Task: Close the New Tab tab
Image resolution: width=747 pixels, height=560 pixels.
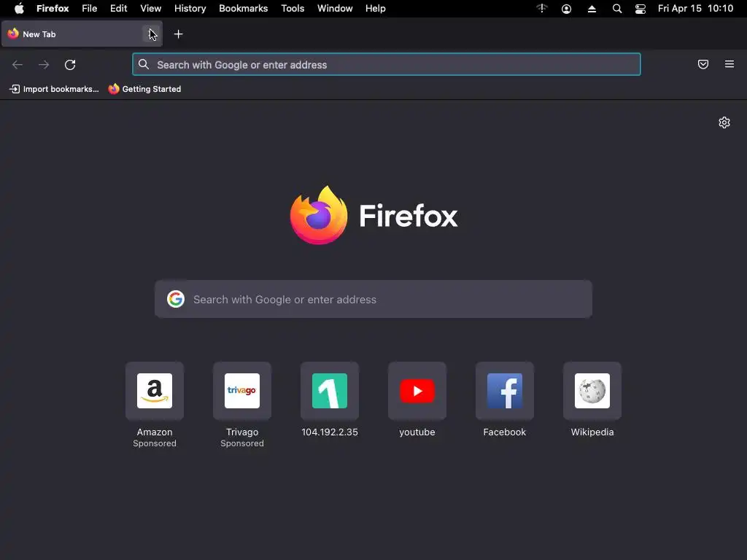Action: (151, 34)
